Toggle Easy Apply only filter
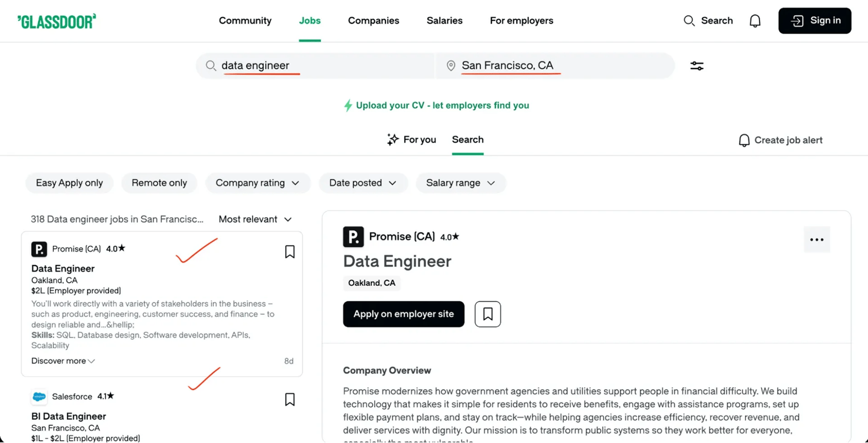Image resolution: width=868 pixels, height=443 pixels. 69,183
